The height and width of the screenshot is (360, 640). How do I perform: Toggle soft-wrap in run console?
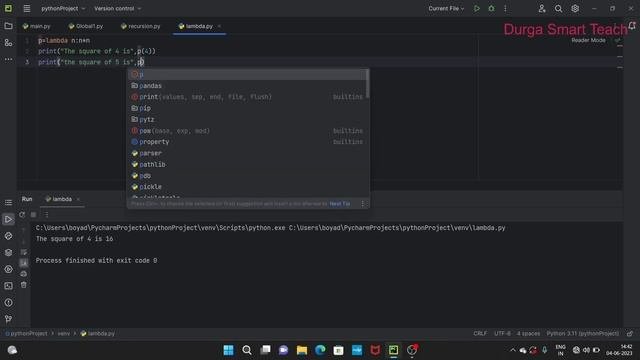pyautogui.click(x=24, y=252)
